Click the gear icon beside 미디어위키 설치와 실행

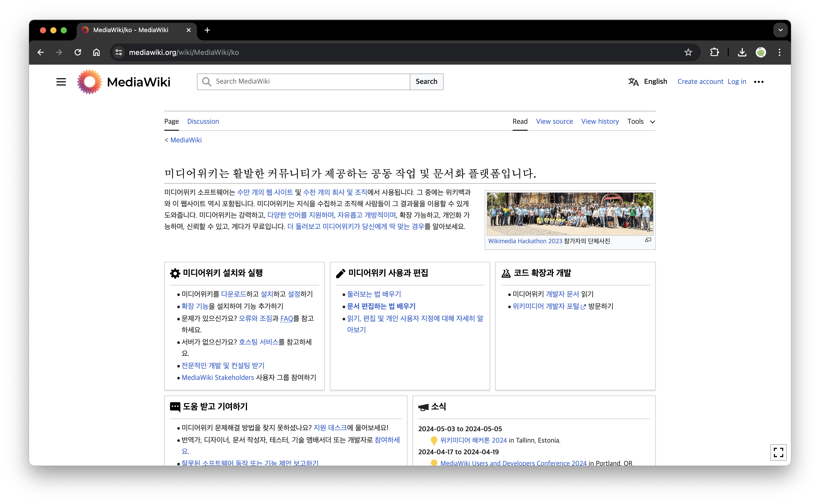(x=175, y=273)
